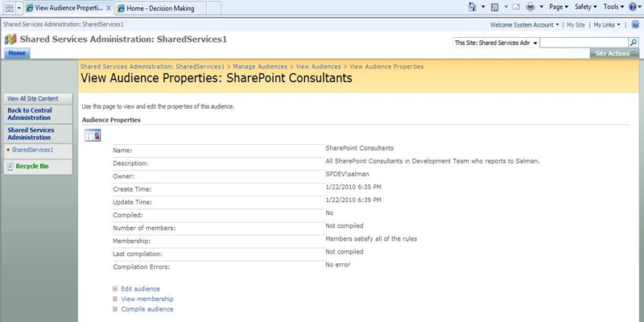Open Welcome System Account menu
The image size is (644, 322).
tap(525, 25)
